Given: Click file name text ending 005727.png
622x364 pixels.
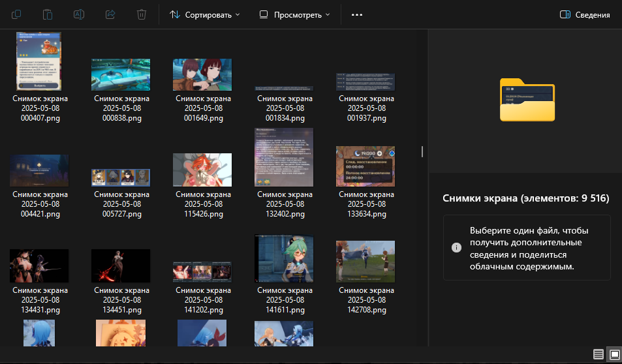Looking at the screenshot, I should click(x=122, y=204).
